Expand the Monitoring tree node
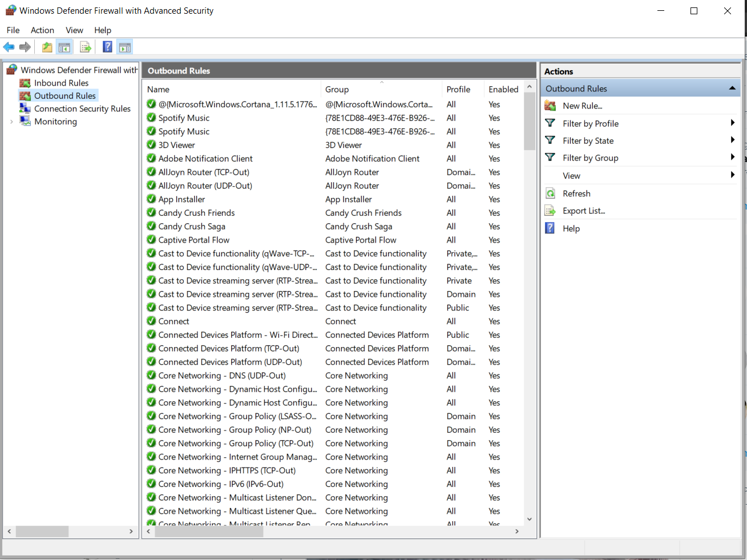The width and height of the screenshot is (747, 560). tap(11, 122)
